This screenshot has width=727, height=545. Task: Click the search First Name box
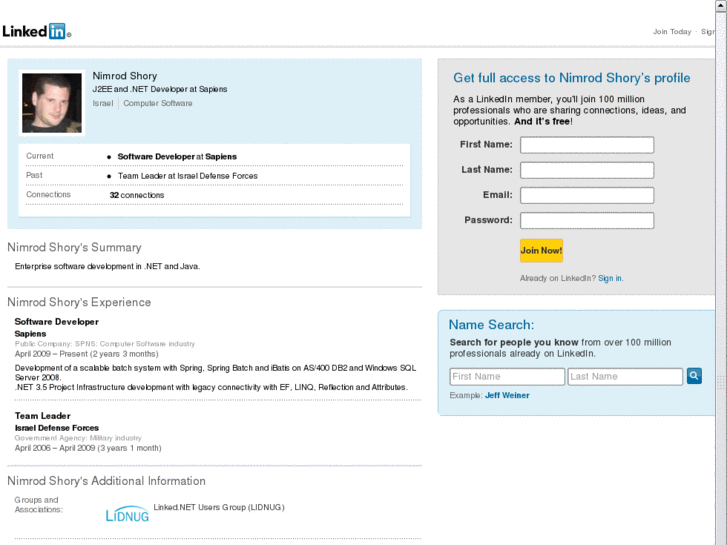(507, 377)
